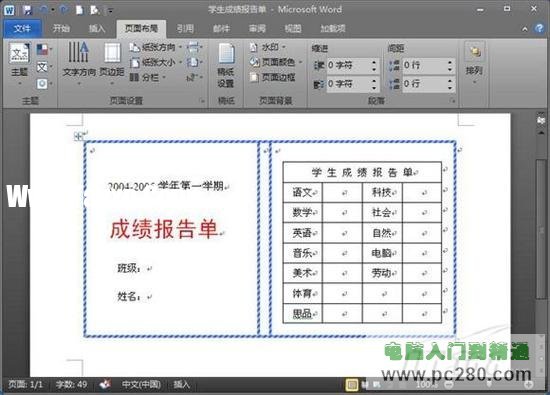
Task: Open the 文件 file tab
Action: tap(22, 28)
